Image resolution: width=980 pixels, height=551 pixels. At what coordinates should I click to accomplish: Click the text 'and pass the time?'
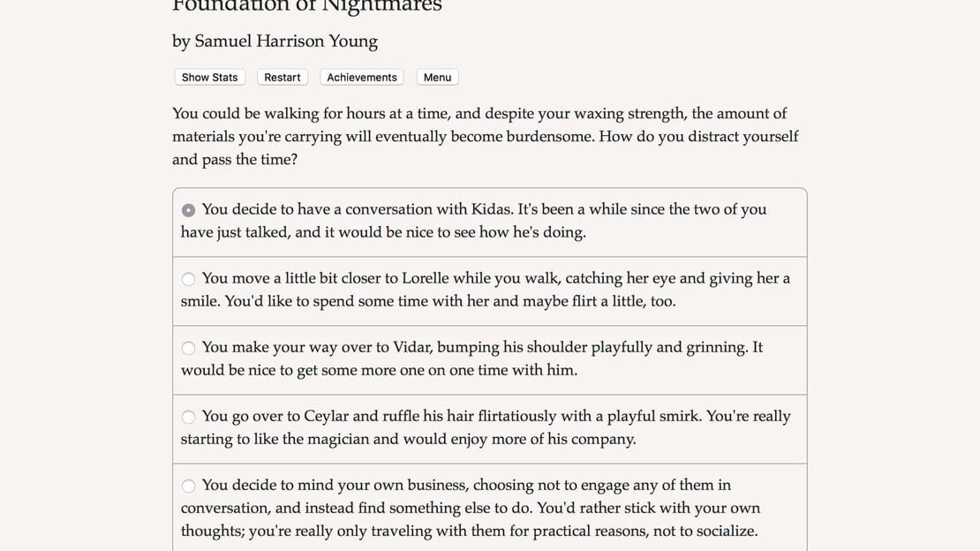pos(235,160)
